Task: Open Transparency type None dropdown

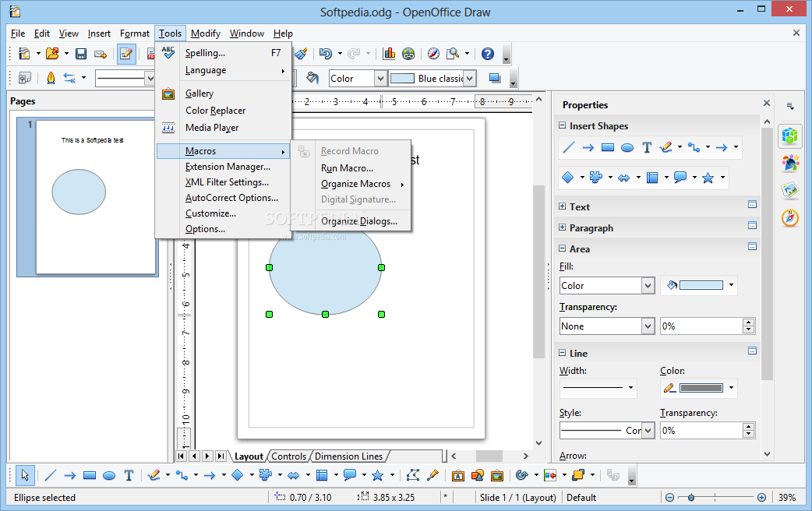Action: 648,326
